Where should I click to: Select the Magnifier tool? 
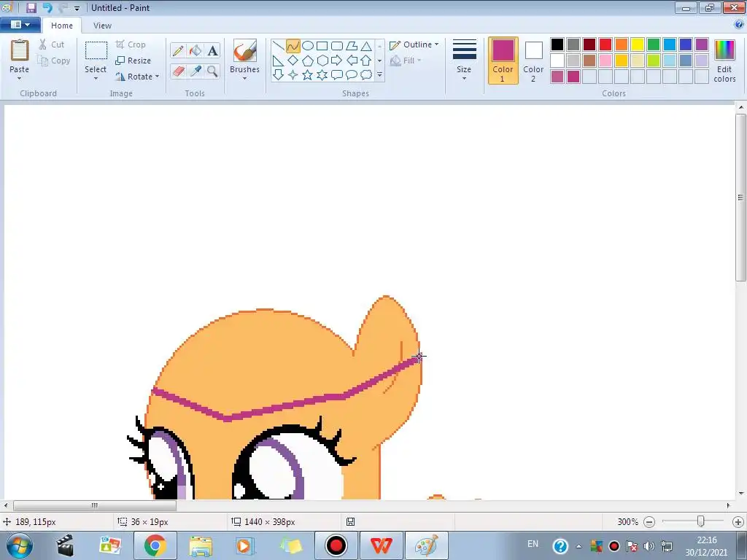pyautogui.click(x=212, y=71)
